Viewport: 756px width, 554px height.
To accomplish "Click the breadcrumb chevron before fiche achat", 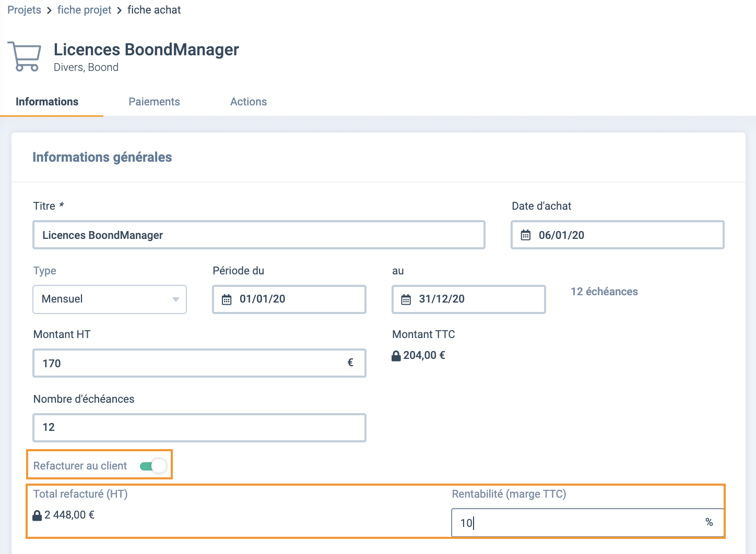I will click(120, 10).
